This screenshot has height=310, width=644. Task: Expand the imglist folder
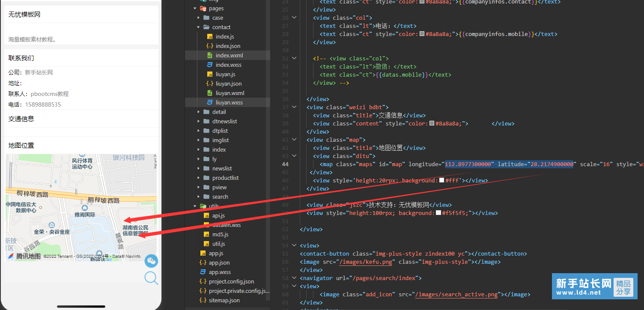point(199,140)
